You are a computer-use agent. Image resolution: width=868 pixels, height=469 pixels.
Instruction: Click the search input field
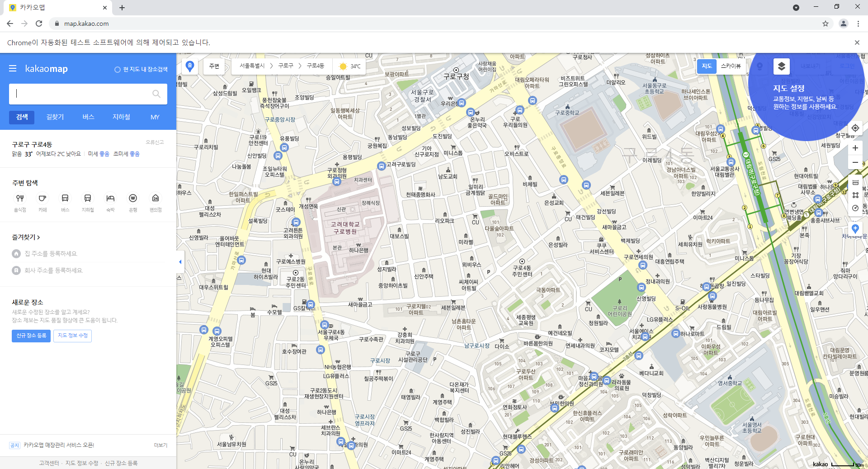(81, 94)
